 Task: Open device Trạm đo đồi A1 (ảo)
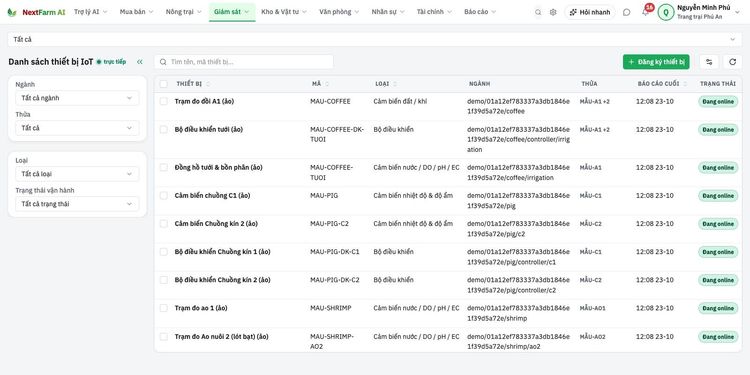[204, 101]
